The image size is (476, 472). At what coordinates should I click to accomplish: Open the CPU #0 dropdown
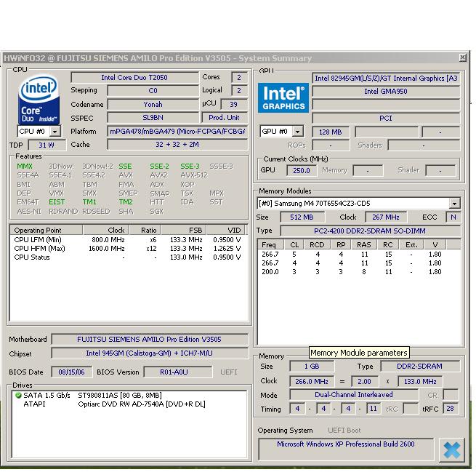(55, 132)
